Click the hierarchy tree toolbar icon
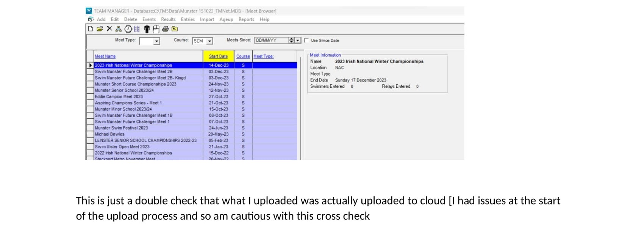Image resolution: width=644 pixels, height=234 pixels. pos(119,29)
